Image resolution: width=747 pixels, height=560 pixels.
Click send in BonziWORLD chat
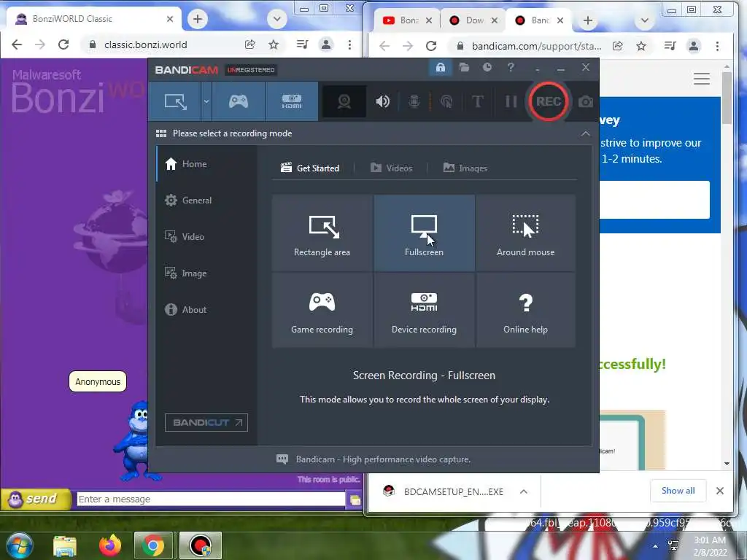(35, 499)
